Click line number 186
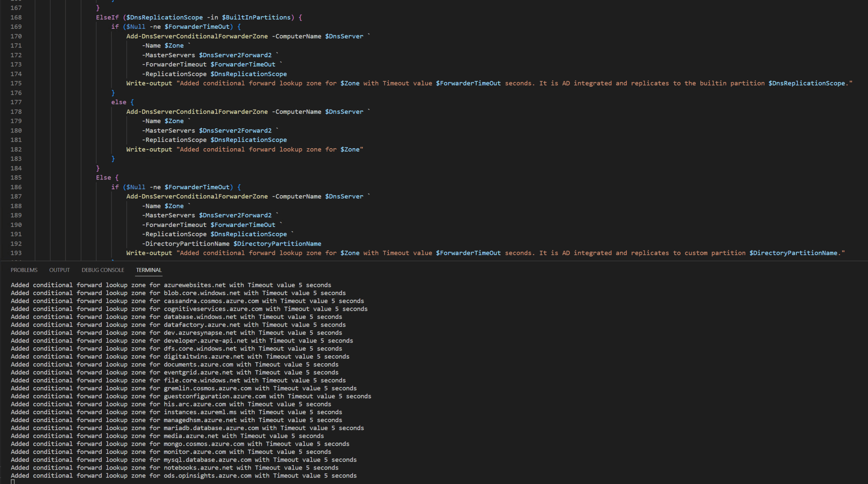868x484 pixels. (16, 187)
